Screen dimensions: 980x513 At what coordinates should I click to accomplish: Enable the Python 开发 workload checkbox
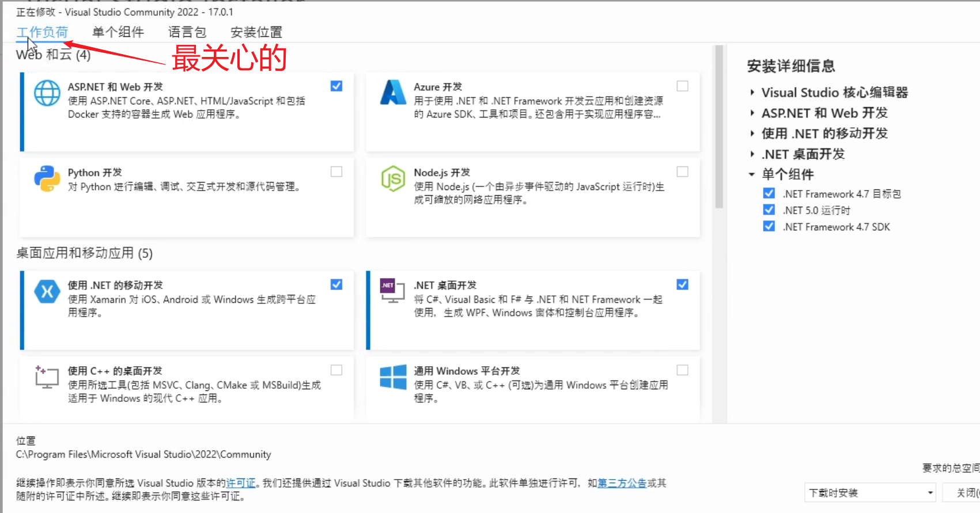[x=336, y=172]
